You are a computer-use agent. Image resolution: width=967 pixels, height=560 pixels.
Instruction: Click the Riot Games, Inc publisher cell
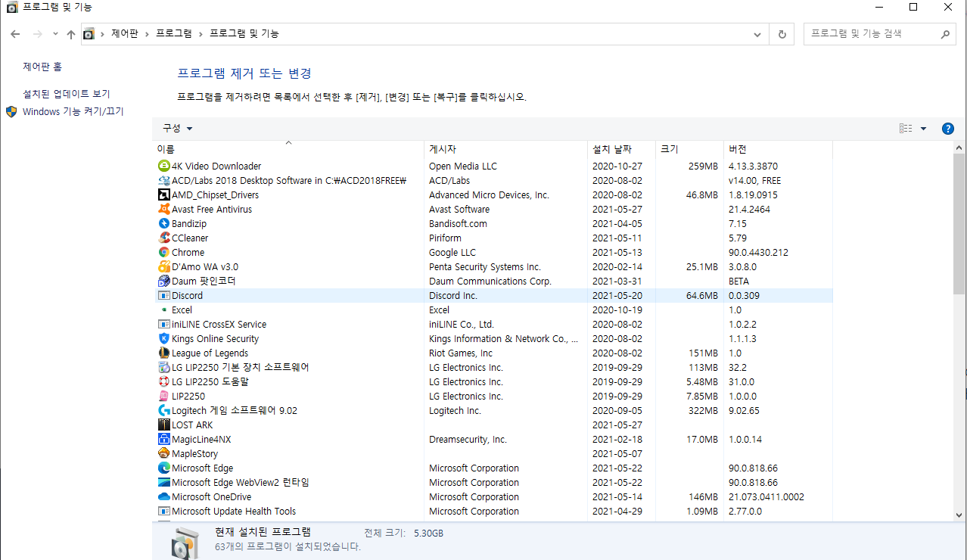(461, 353)
